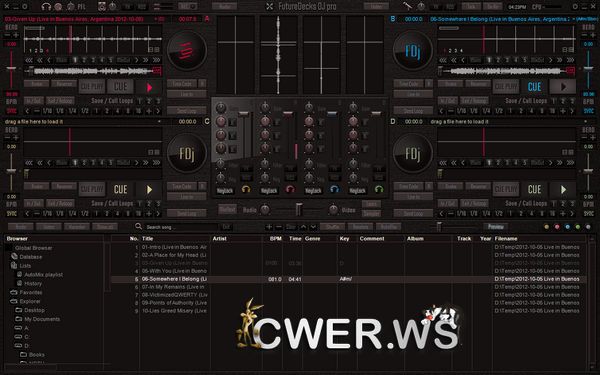Click Brake on deck A
Screen dimensions: 600x375
click(37, 84)
